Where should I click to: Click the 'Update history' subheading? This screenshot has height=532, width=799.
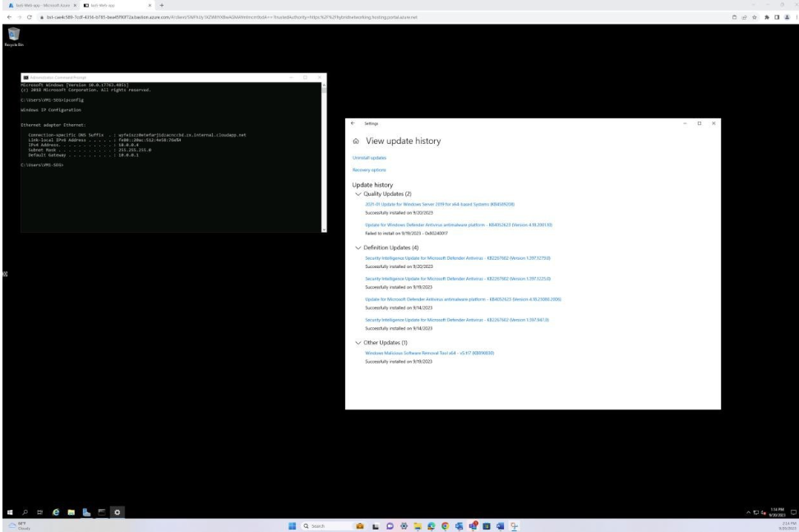[372, 185]
